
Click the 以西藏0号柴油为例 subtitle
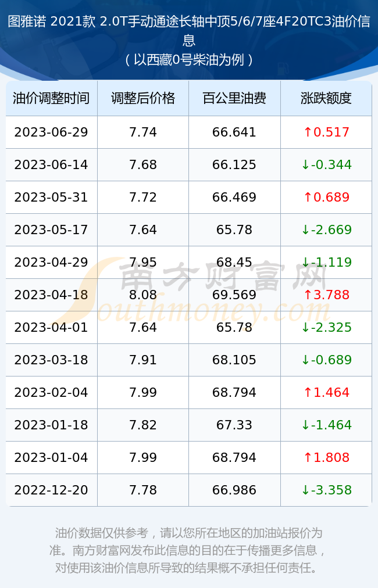(189, 60)
